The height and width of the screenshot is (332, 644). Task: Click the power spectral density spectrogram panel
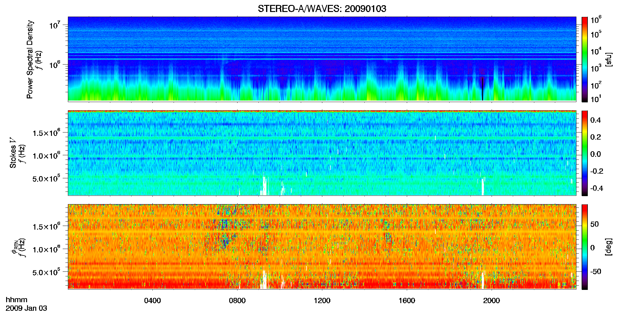tap(322, 59)
